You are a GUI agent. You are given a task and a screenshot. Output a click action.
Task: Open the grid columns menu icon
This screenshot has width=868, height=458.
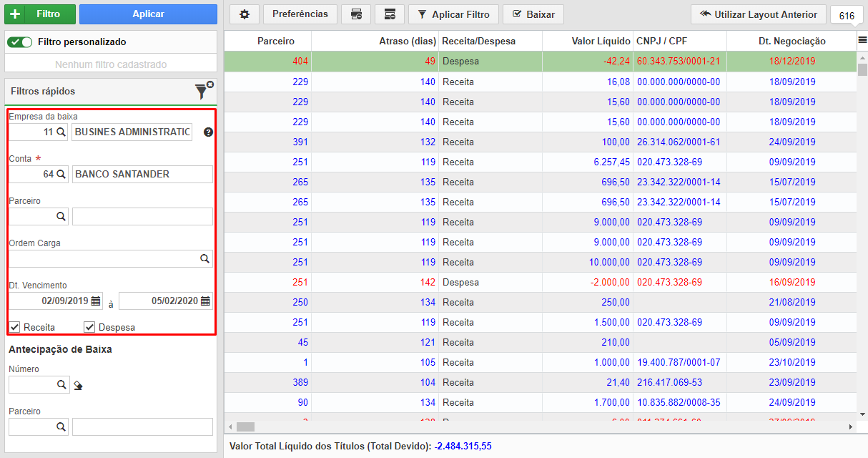click(x=862, y=41)
